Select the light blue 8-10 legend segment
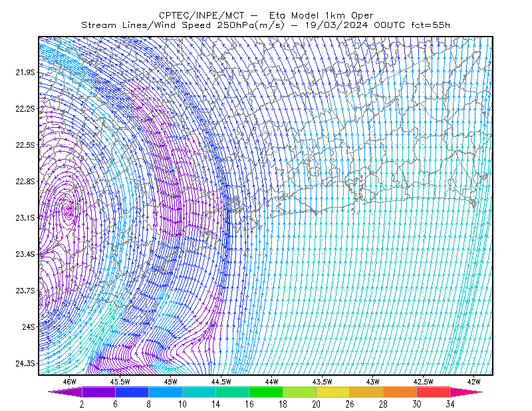Viewport: 532px width, 411px height. tap(166, 392)
